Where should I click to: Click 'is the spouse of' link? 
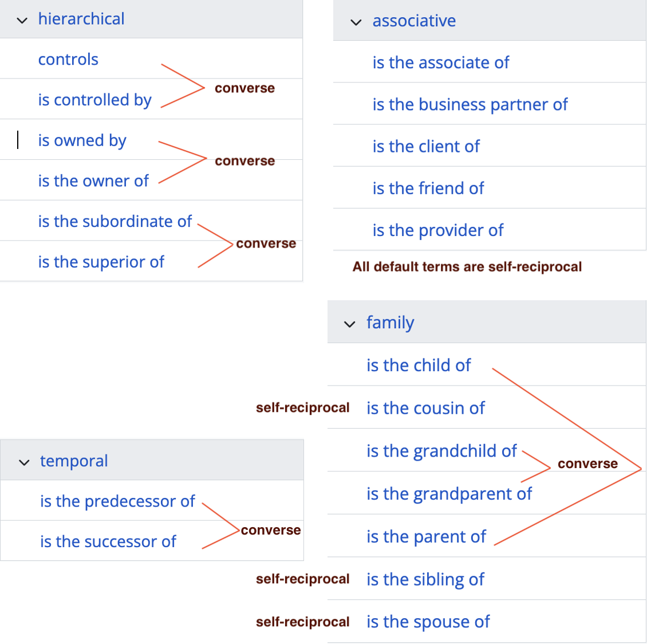pyautogui.click(x=428, y=622)
